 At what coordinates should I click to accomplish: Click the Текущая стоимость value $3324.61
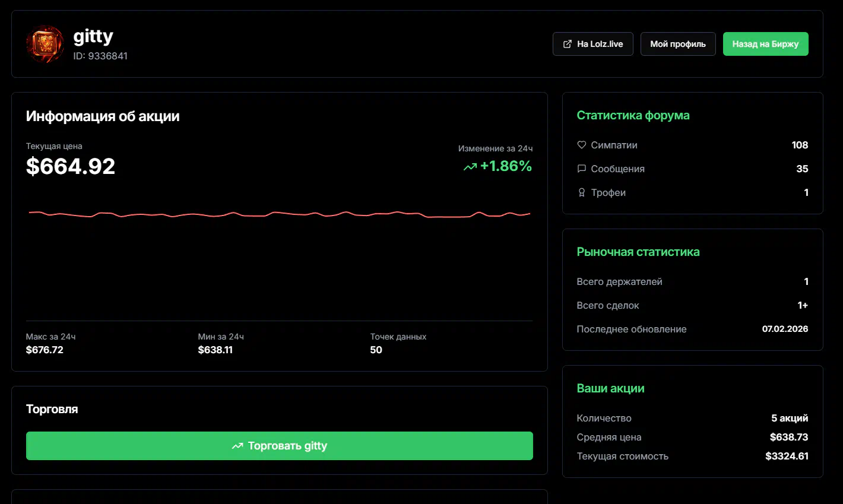(787, 456)
